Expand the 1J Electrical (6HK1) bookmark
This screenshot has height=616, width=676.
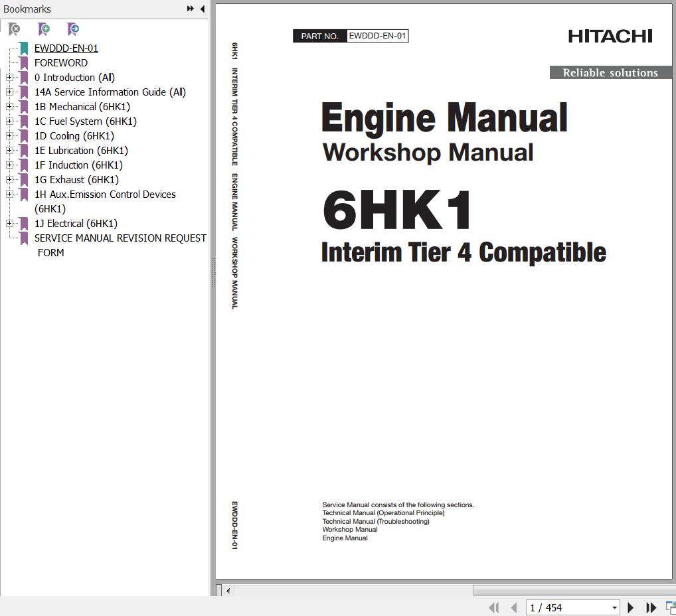9,224
